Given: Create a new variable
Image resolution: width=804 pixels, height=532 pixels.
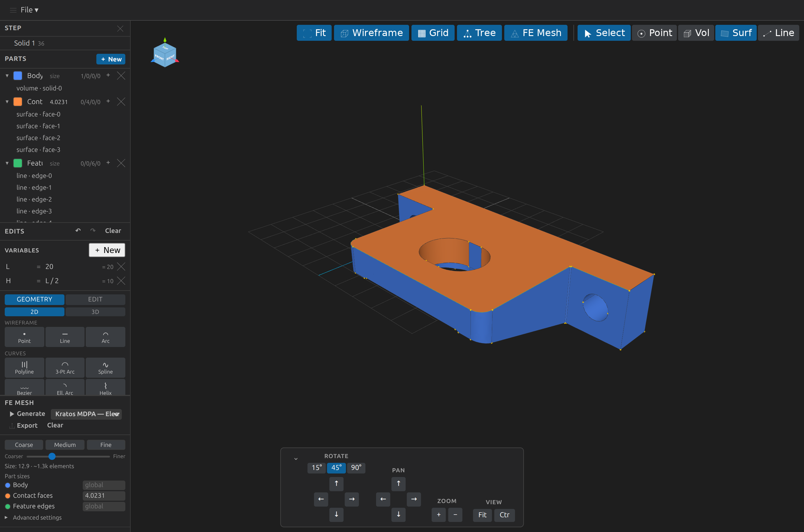Looking at the screenshot, I should tap(107, 250).
